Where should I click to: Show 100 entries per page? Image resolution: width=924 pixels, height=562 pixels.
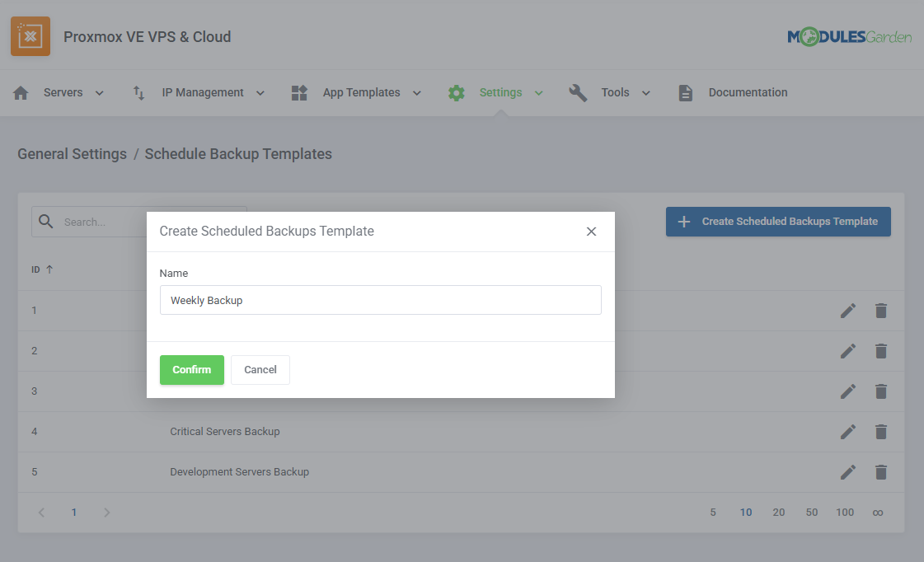(x=844, y=513)
